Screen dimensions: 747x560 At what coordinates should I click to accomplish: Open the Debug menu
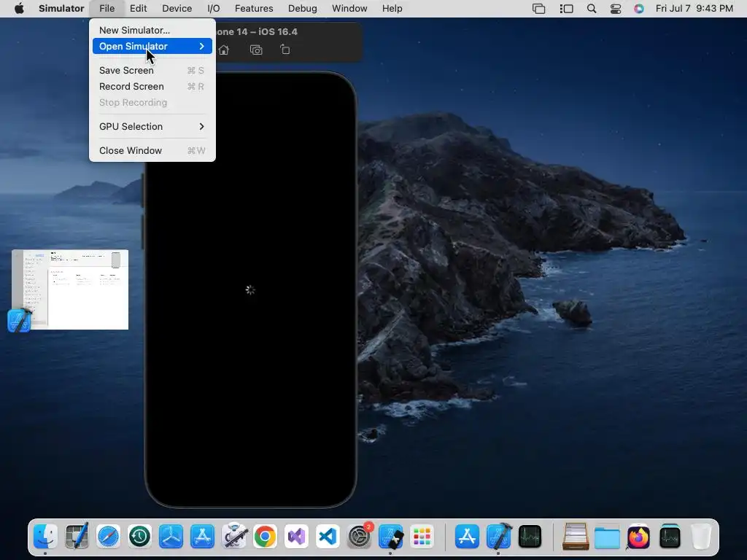[303, 9]
